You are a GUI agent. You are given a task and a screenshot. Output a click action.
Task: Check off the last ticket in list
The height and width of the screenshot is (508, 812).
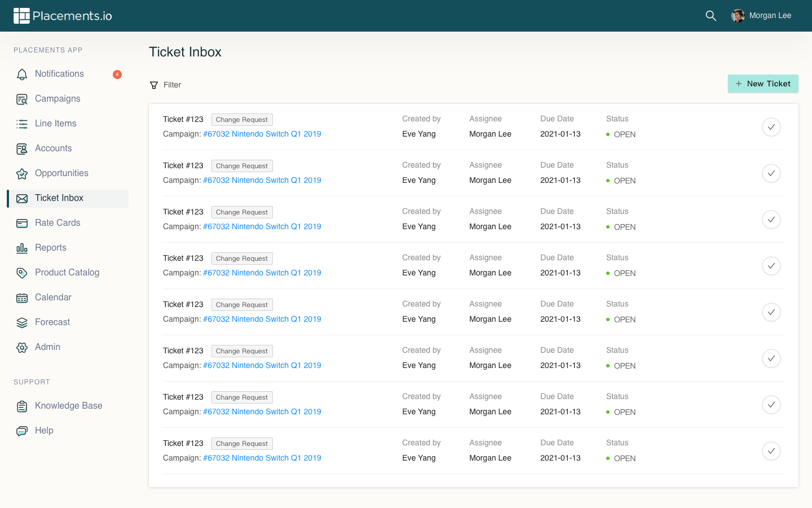771,451
